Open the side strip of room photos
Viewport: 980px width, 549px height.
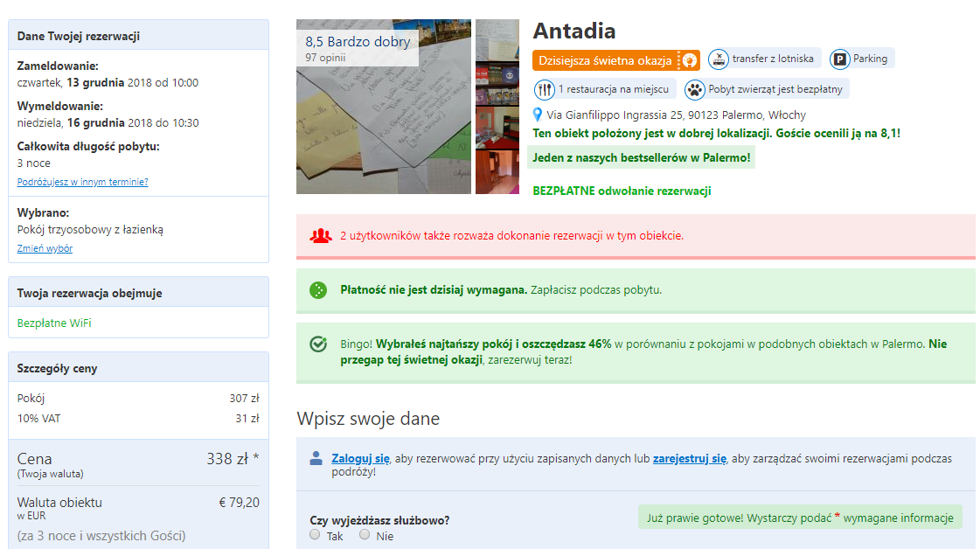pos(497,107)
